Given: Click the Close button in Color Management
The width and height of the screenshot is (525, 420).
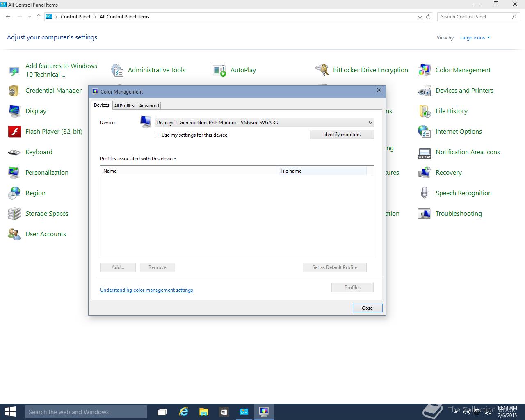Looking at the screenshot, I should click(x=367, y=308).
